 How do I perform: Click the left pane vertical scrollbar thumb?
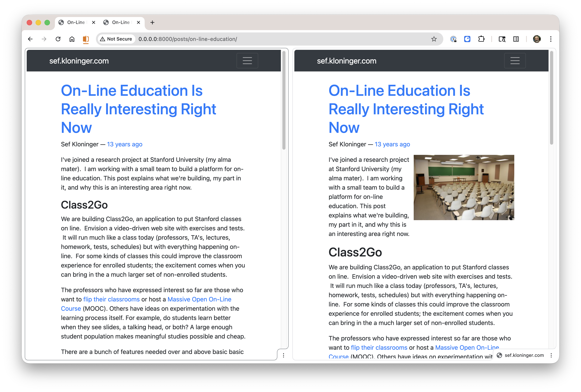click(284, 100)
